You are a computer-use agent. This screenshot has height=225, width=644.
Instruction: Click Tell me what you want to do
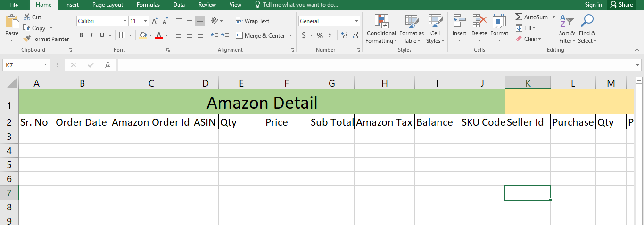pyautogui.click(x=296, y=5)
